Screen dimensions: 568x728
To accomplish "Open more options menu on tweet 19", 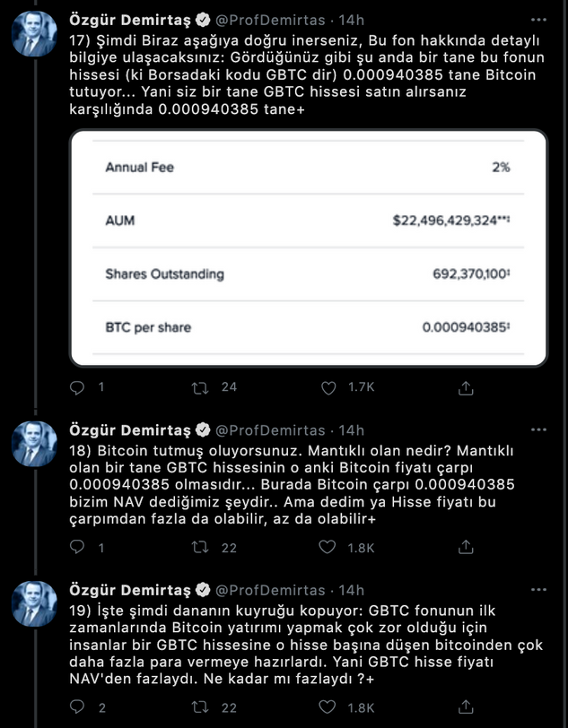I will [x=537, y=590].
